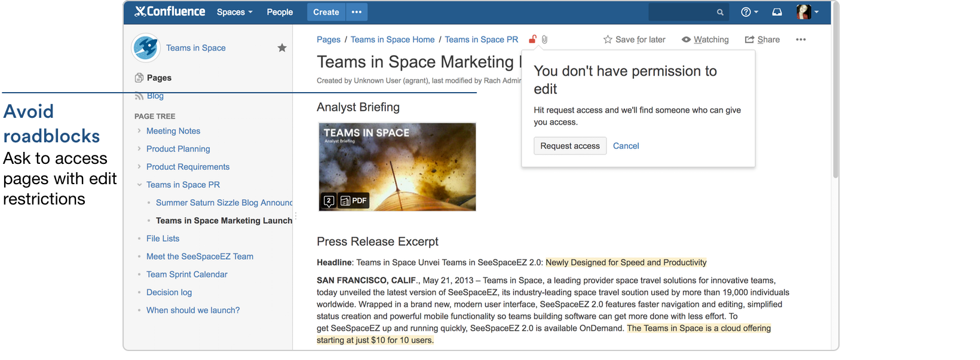
Task: Open Meet the SeeSpaceEZ Team page
Action: [200, 257]
